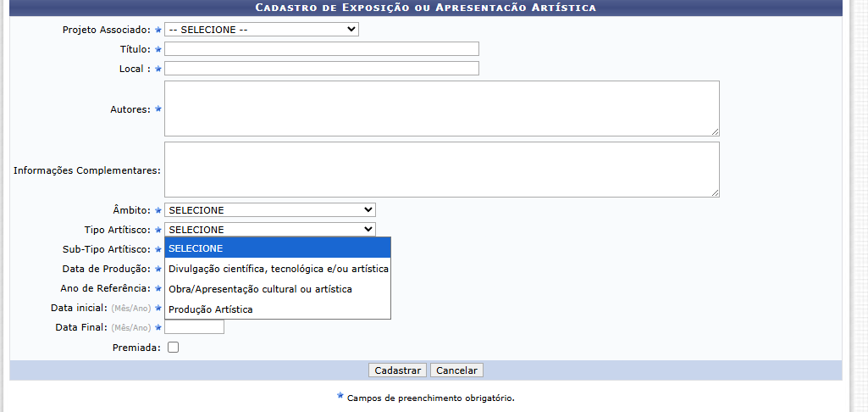
Task: Click the Cancelar button
Action: 456,370
